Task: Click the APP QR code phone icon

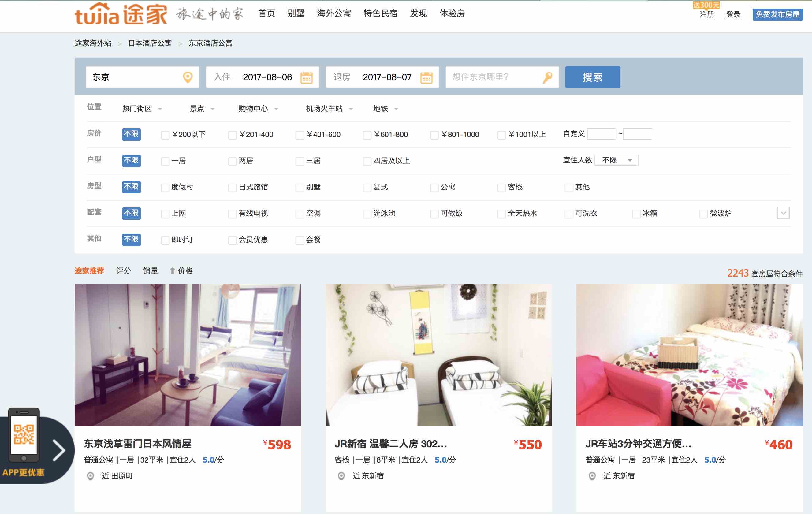Action: [24, 435]
